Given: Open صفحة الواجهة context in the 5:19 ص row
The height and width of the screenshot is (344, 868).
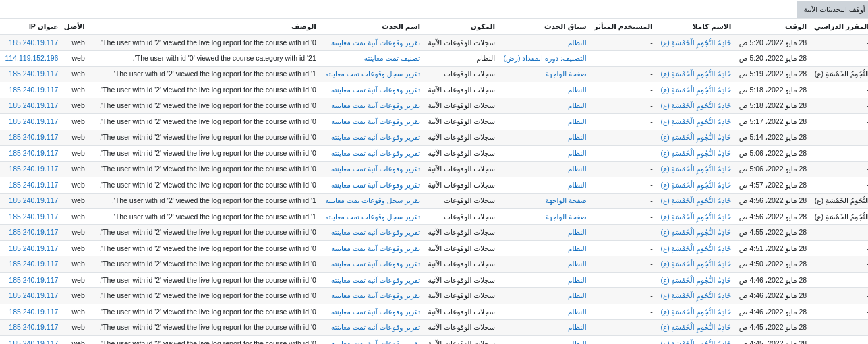Looking at the screenshot, I should [566, 74].
